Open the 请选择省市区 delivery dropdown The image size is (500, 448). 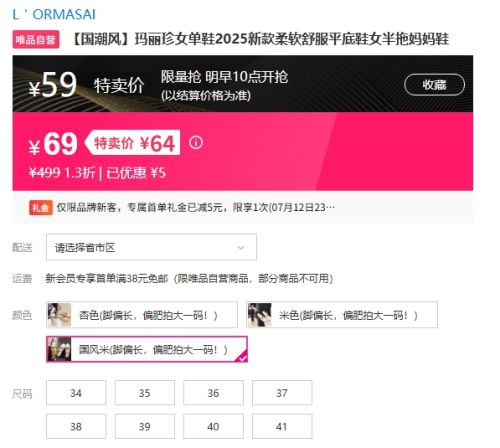tap(151, 247)
